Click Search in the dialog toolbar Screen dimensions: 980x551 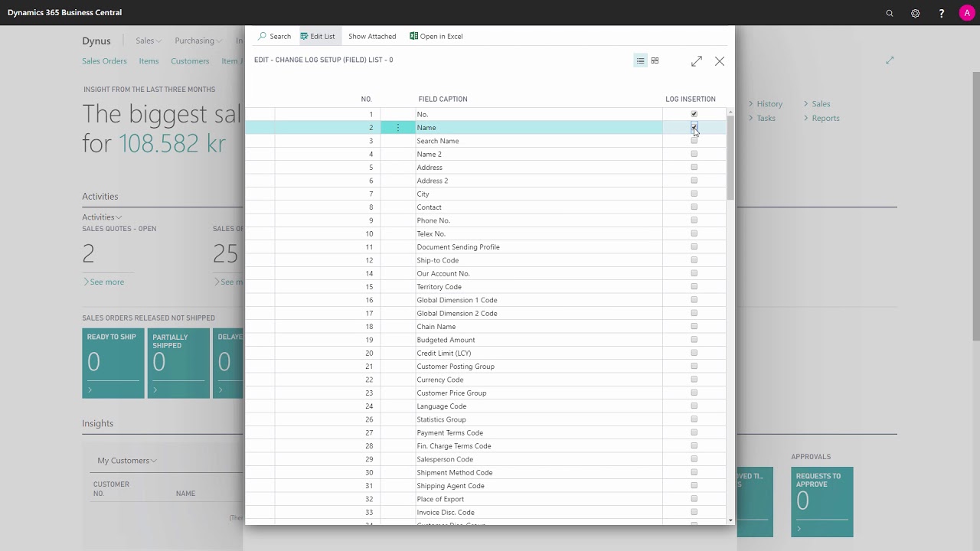pos(274,36)
